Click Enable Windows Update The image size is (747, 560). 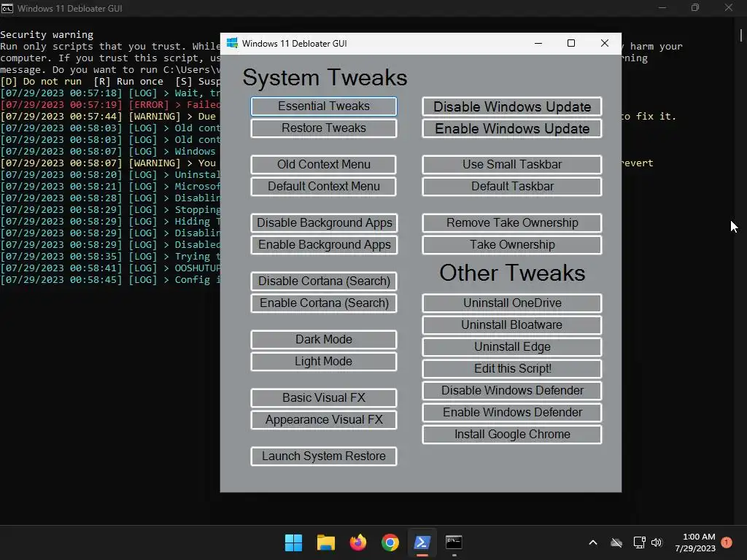(512, 128)
